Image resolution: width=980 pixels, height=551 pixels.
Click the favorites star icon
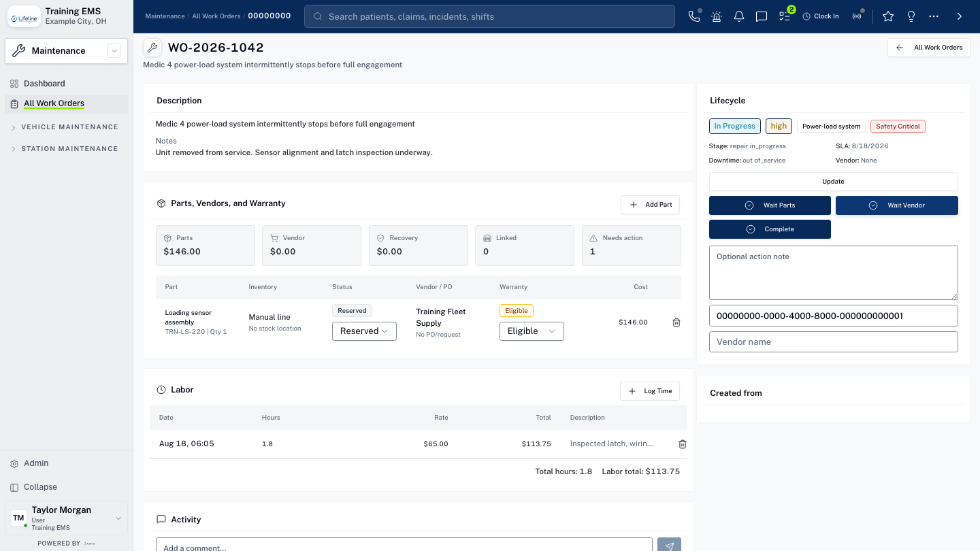click(888, 16)
